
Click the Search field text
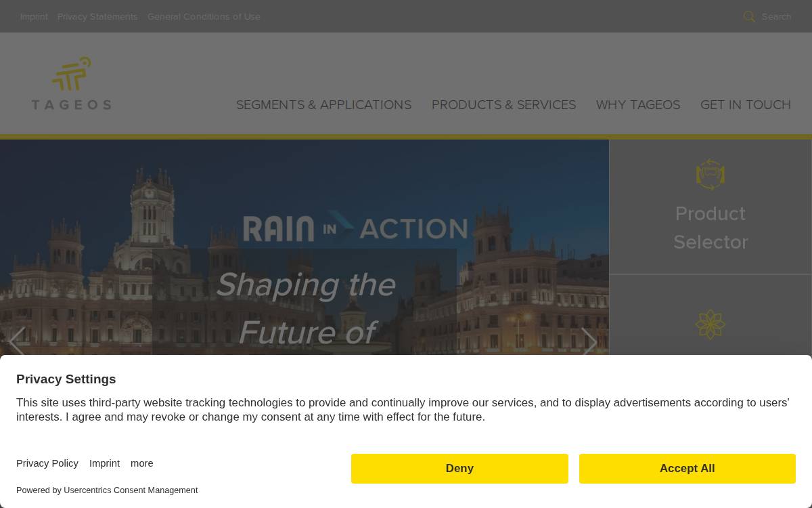(x=776, y=16)
